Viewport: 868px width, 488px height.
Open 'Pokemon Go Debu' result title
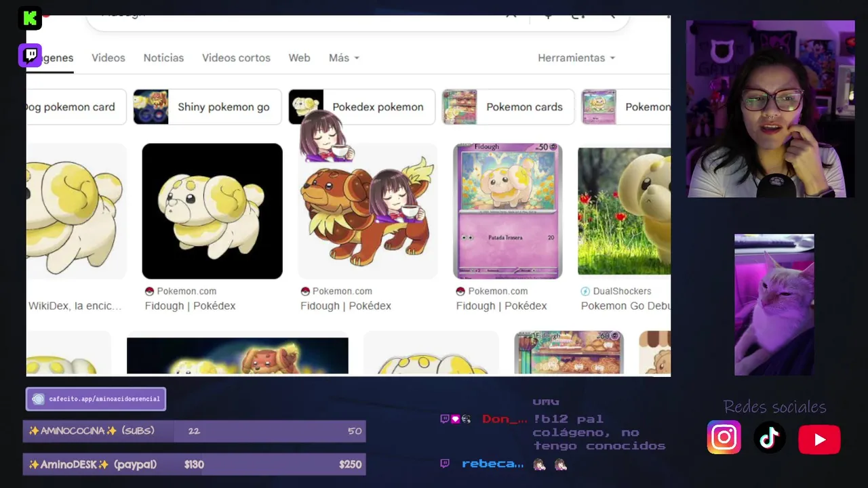point(626,306)
